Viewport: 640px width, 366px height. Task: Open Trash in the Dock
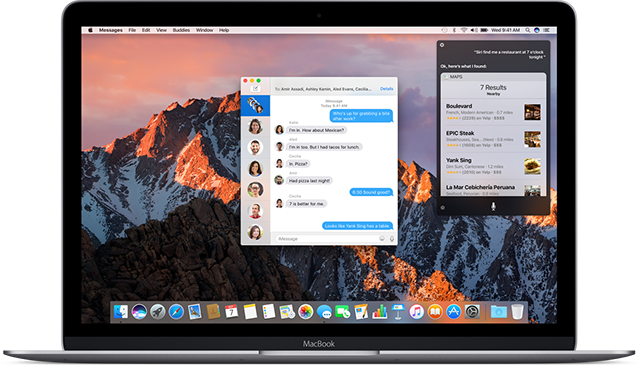click(517, 312)
